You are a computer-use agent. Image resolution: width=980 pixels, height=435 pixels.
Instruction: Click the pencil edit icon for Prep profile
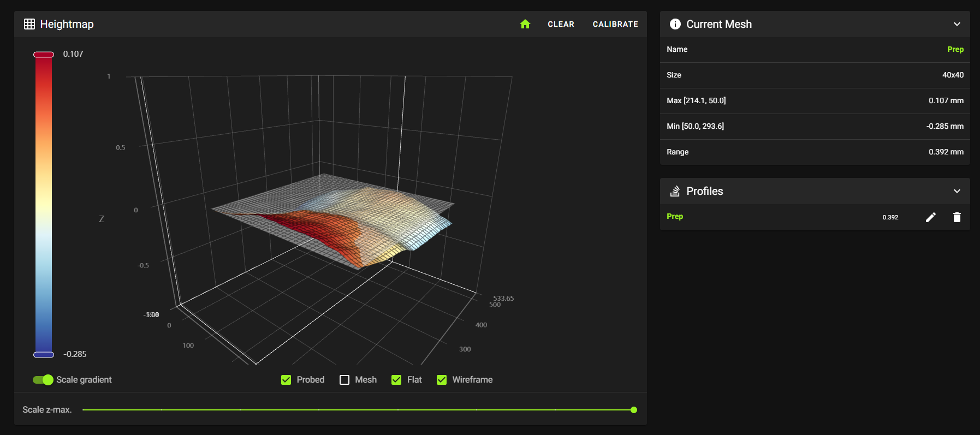pos(931,217)
